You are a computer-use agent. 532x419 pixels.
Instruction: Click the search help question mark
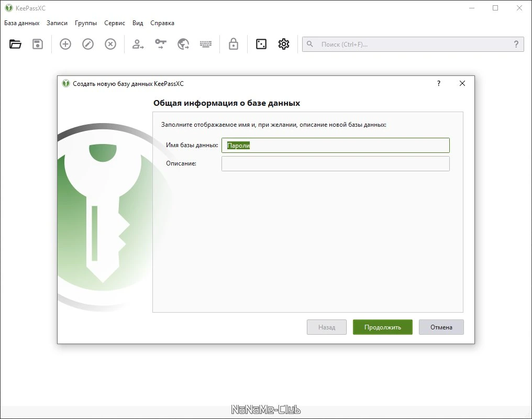tap(516, 44)
